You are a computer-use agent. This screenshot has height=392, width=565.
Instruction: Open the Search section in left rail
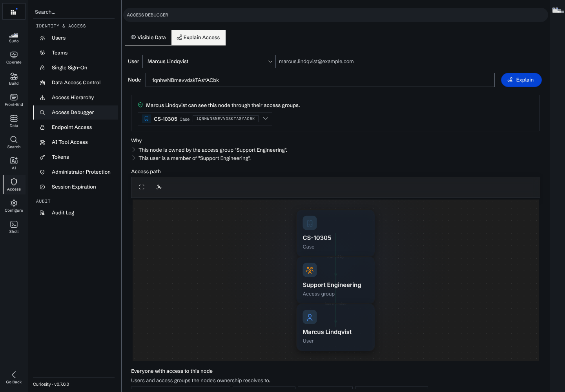pos(14,143)
